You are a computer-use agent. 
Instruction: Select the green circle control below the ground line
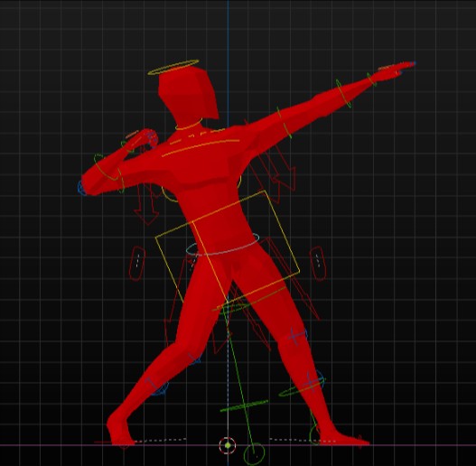[x=254, y=454]
